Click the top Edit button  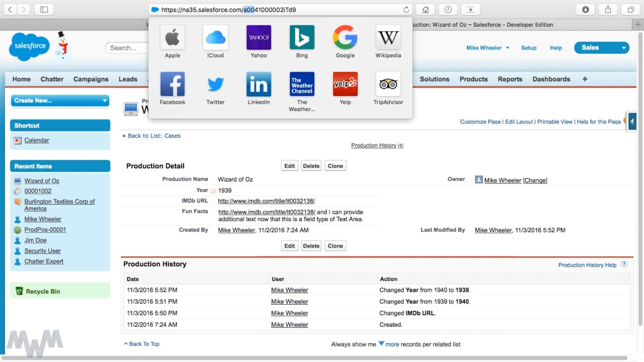(x=290, y=166)
